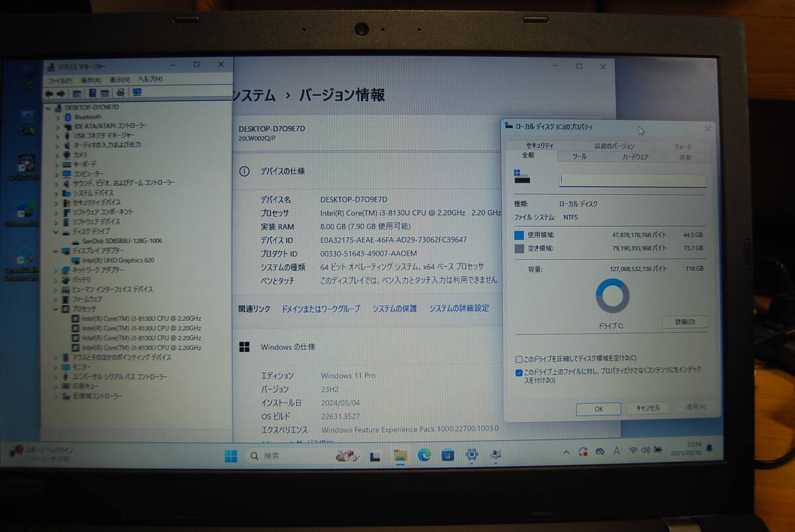Click the blue 使用領域 color square

click(519, 235)
